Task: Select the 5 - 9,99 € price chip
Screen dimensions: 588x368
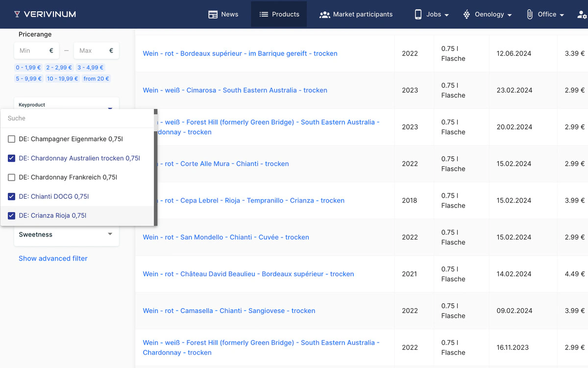Action: pyautogui.click(x=28, y=79)
